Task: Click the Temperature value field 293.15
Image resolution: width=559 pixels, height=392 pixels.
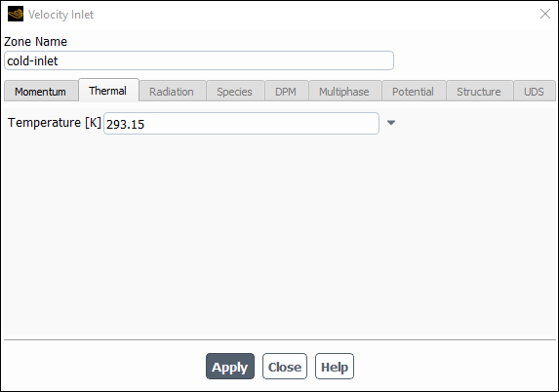Action: coord(241,124)
